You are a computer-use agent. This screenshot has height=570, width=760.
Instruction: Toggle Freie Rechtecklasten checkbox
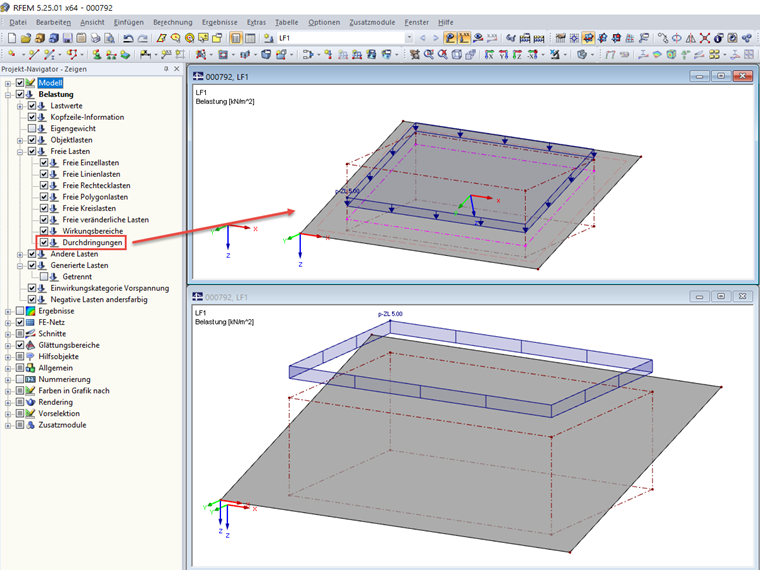44,185
